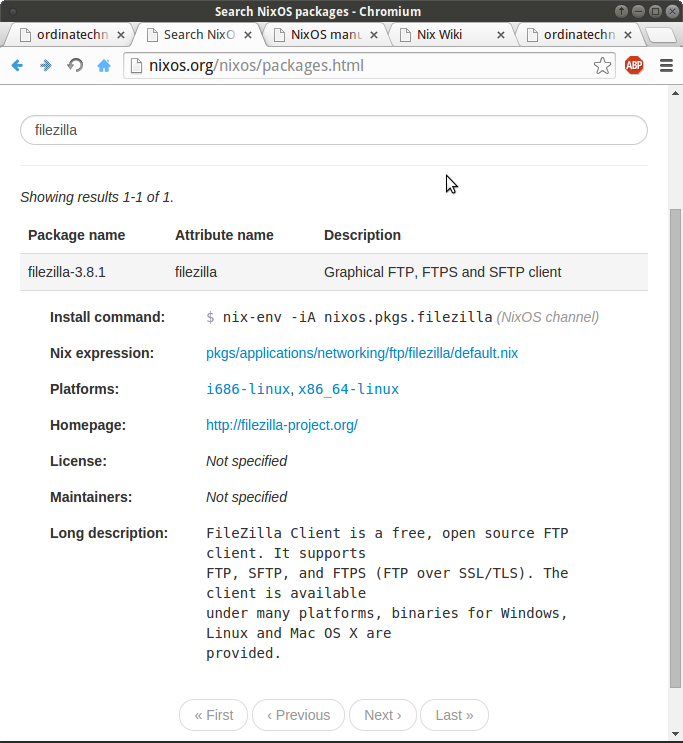Switch to the NixOS manual tab
The image size is (683, 743).
[x=322, y=35]
